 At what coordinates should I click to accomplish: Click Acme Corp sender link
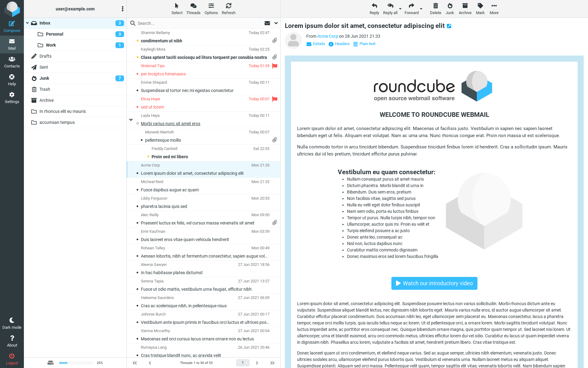(327, 36)
